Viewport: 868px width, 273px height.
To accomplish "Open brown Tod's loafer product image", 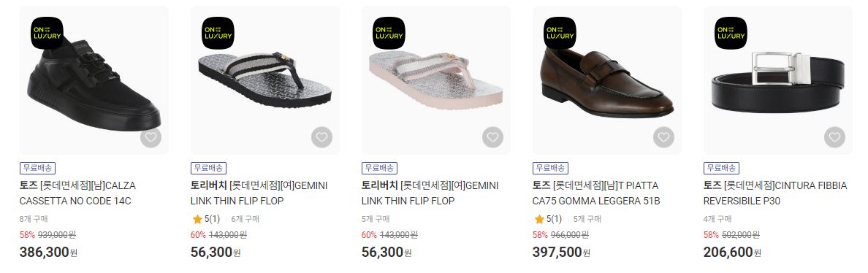I will (x=607, y=80).
